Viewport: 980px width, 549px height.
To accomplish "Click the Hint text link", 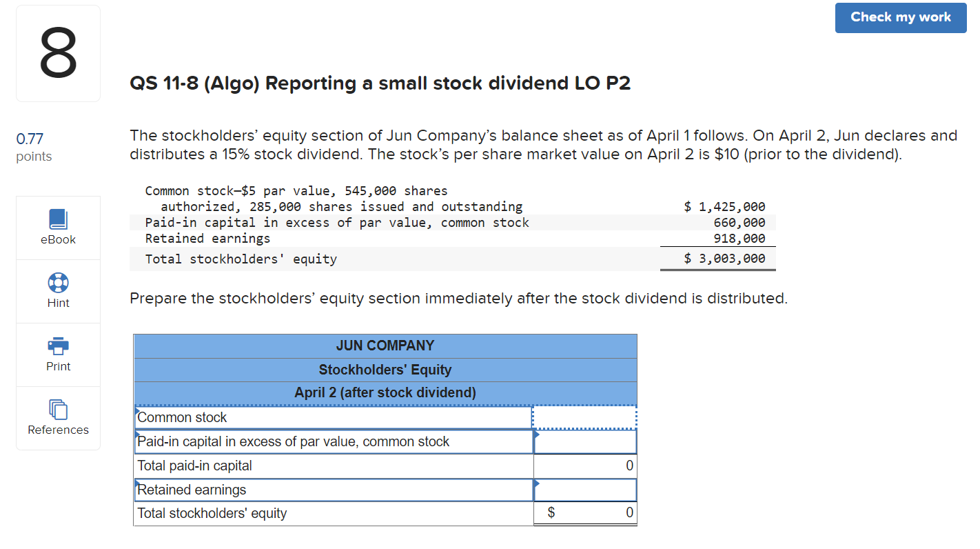I will 58,303.
